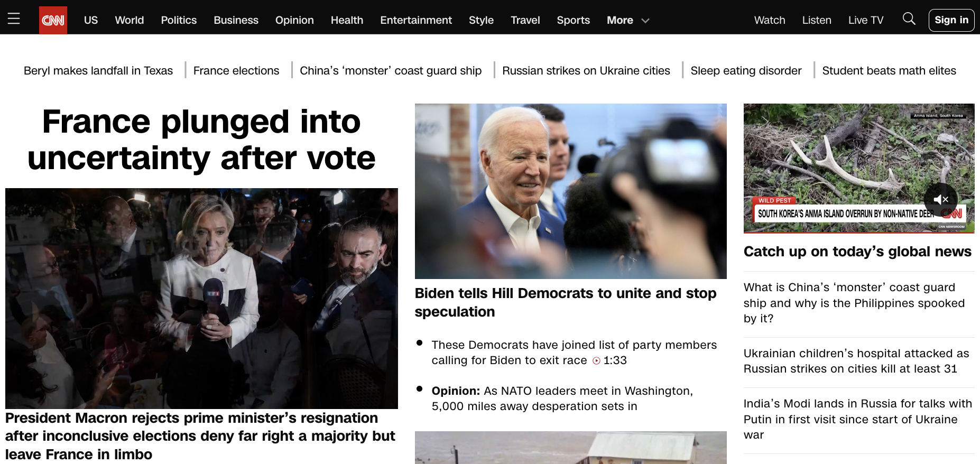Expand the More dropdown chevron
The width and height of the screenshot is (980, 464).
click(645, 21)
